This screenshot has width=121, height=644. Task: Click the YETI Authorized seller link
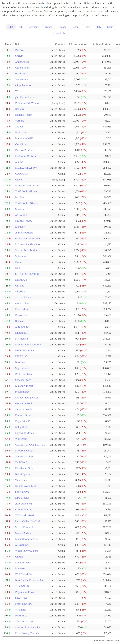tap(24, 515)
